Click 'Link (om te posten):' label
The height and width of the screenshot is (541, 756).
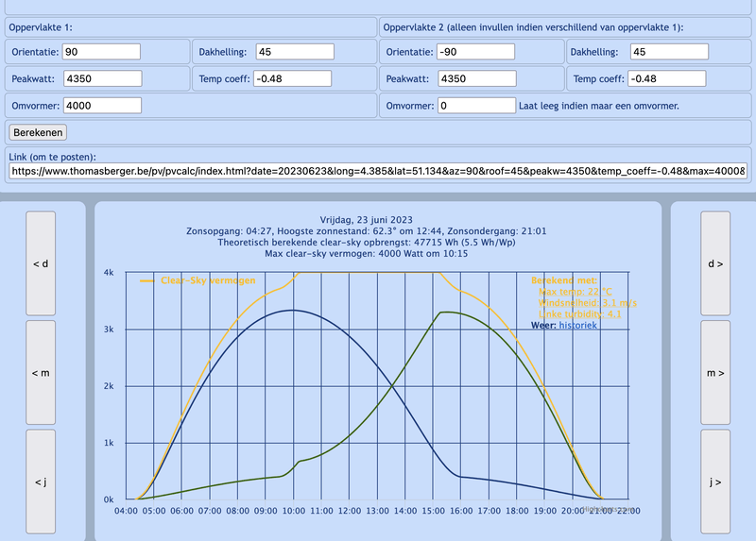click(52, 157)
